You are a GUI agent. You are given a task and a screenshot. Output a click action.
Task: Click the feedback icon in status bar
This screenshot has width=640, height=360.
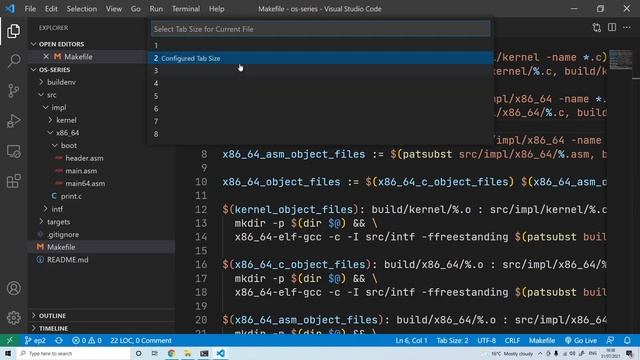[611, 340]
